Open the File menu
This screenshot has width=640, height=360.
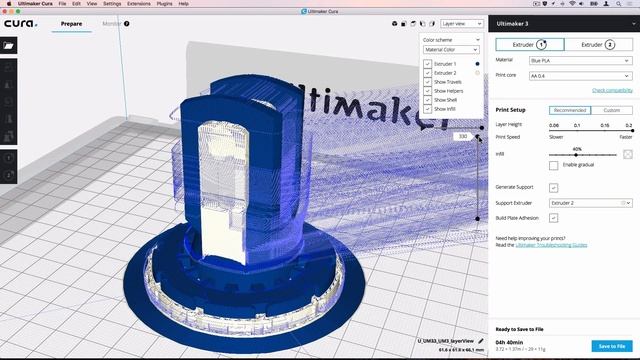tap(62, 4)
